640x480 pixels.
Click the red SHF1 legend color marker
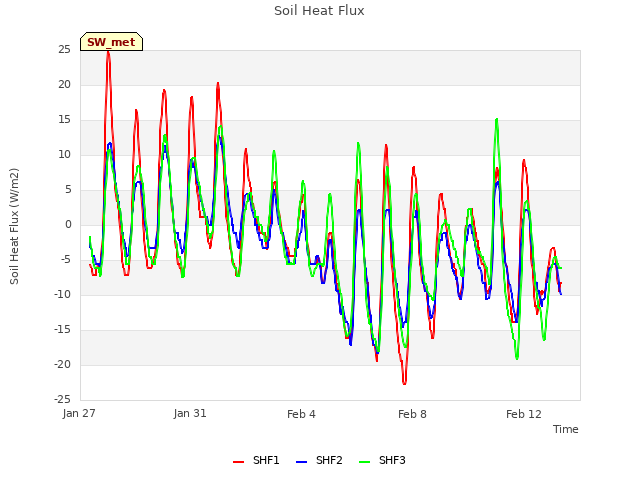click(x=238, y=462)
